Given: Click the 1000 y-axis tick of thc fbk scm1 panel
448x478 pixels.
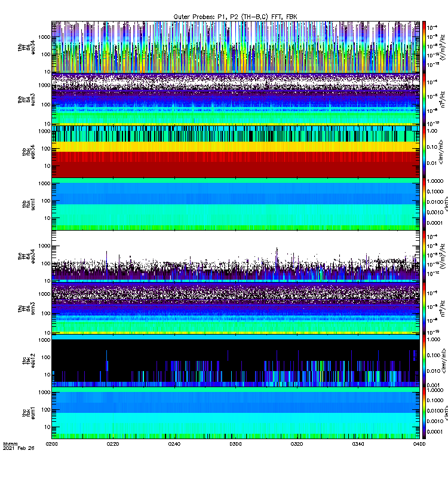Looking at the screenshot, I should tap(44, 393).
